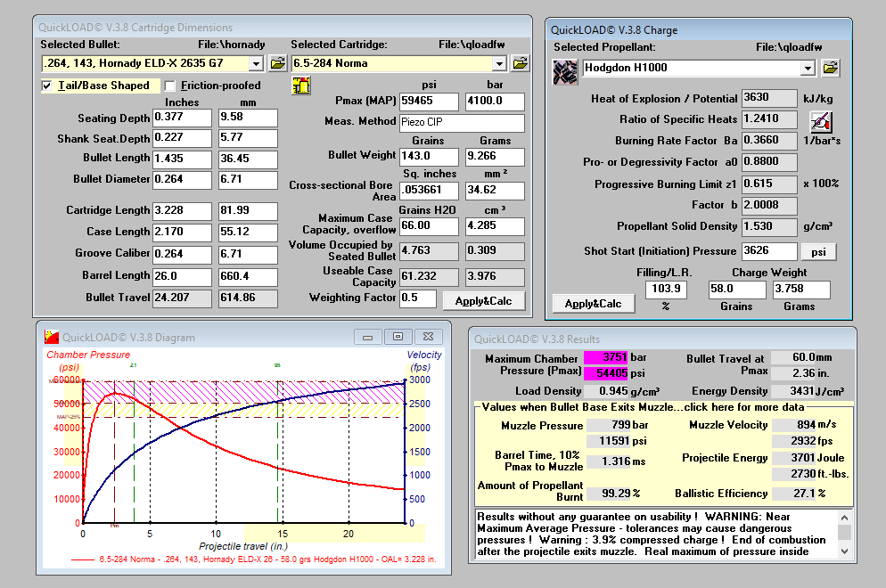
Task: Open cartridge file folder icon
Action: coord(521,63)
